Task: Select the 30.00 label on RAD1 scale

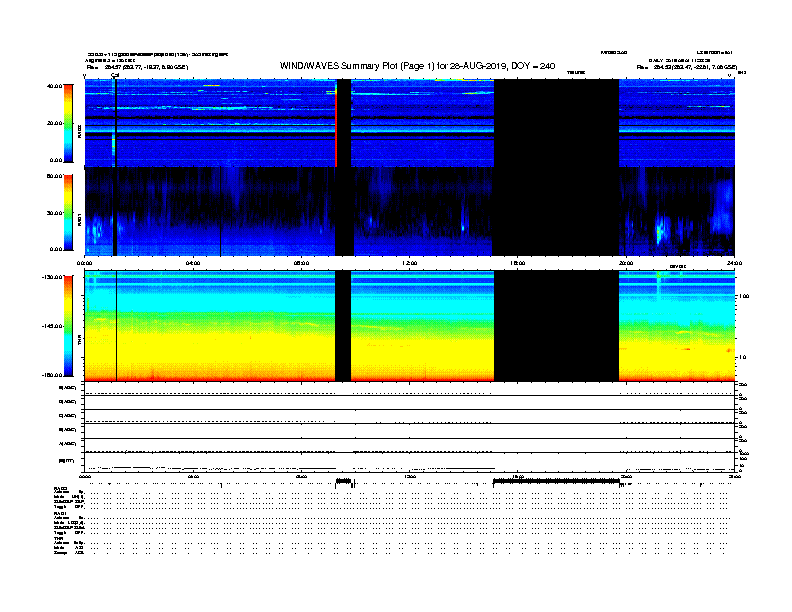Action: coord(54,213)
